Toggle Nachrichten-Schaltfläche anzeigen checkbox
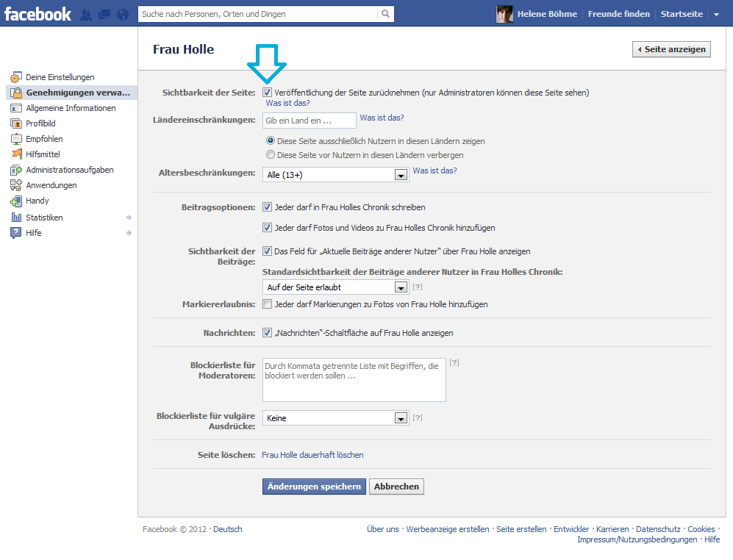Viewport: 733px width, 560px height. 267,332
